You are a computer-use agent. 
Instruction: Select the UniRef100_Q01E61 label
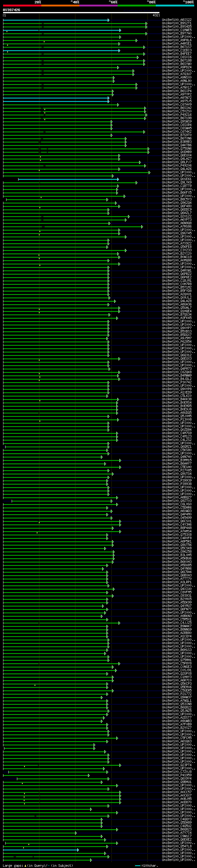click(177, 179)
